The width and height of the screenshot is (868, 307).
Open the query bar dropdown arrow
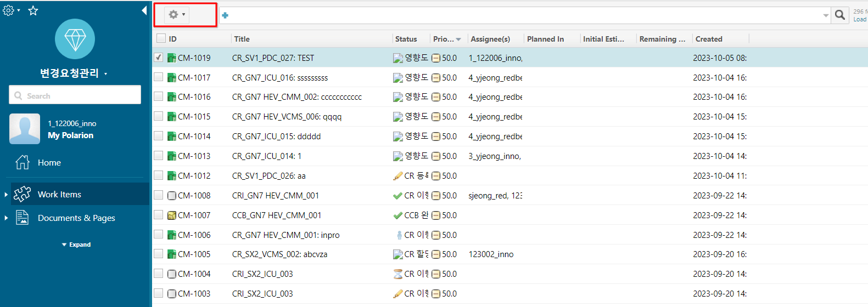coord(826,15)
